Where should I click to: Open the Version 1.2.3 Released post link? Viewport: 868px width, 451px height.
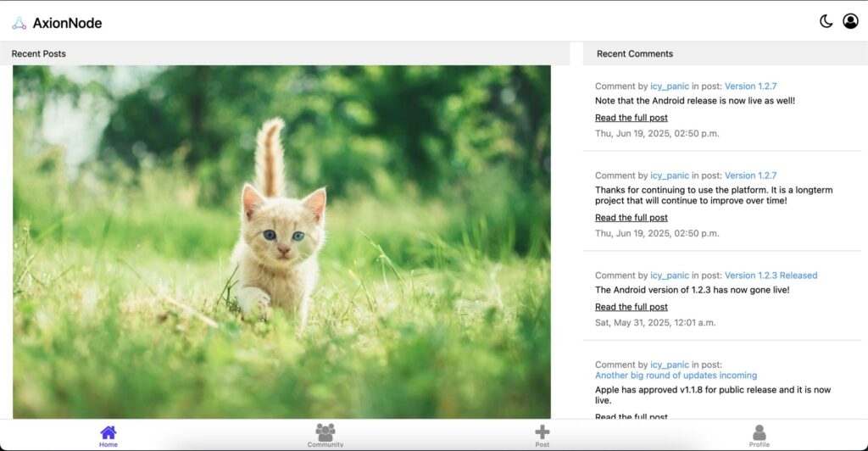click(x=771, y=276)
